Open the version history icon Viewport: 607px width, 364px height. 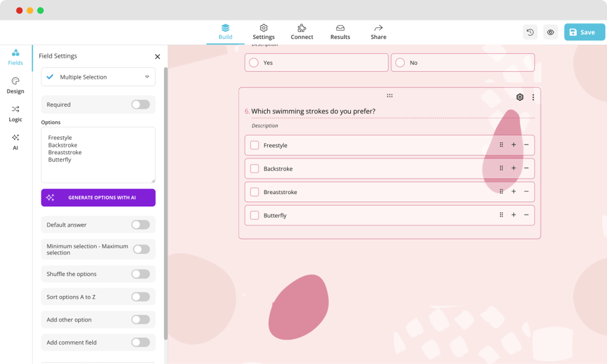click(530, 32)
